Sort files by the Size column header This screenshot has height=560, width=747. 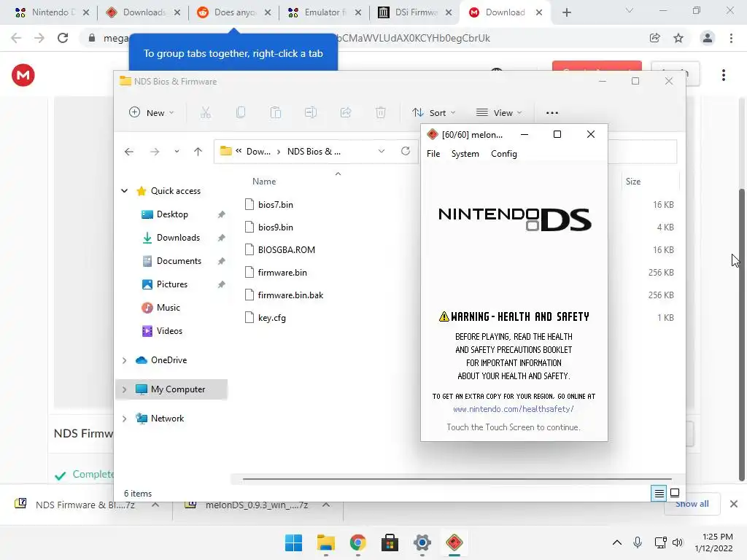click(632, 182)
